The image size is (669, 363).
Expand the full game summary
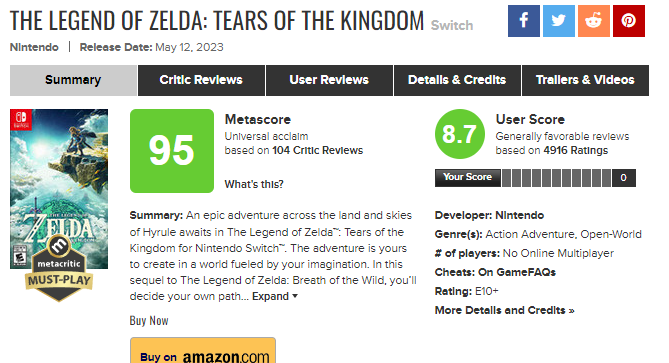pyautogui.click(x=274, y=296)
